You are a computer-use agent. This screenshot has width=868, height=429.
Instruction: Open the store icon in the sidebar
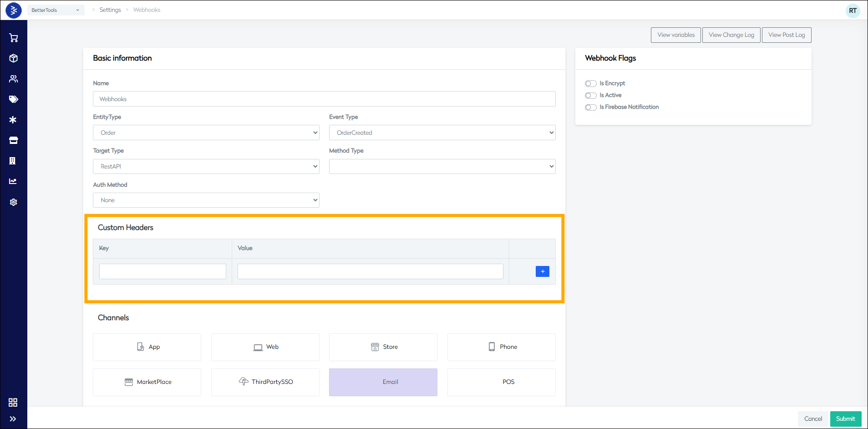pyautogui.click(x=13, y=140)
